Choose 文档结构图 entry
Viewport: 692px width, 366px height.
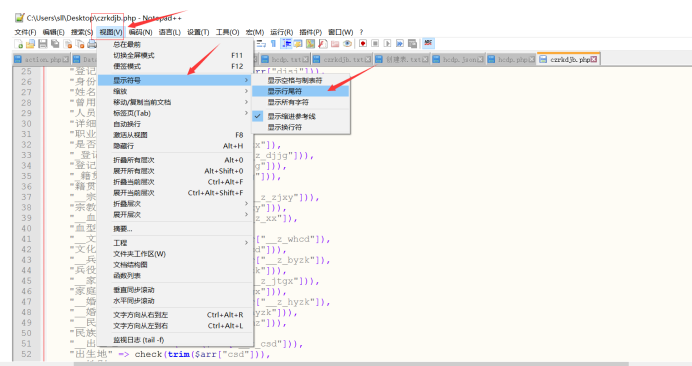tap(175, 265)
